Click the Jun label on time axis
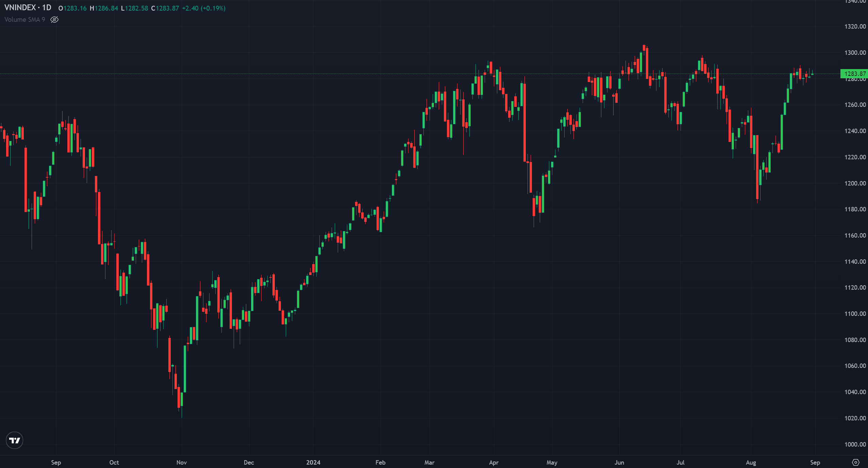 619,462
